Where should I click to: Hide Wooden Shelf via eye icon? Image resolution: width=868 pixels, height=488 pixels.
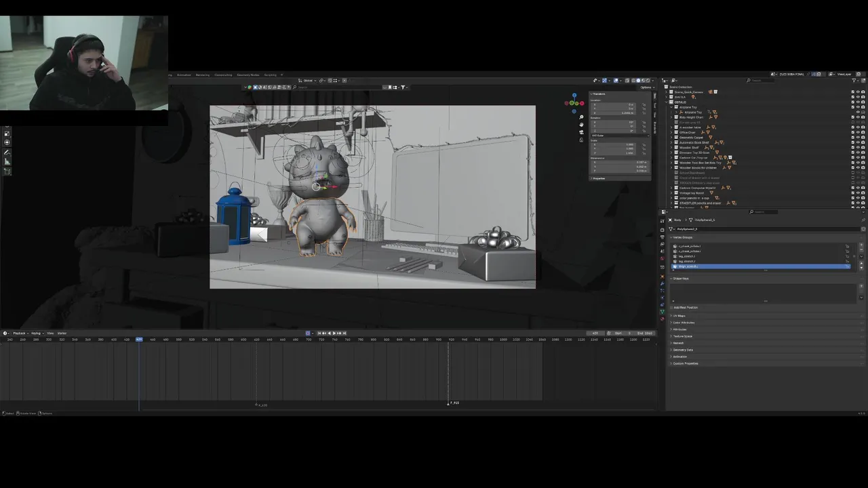pos(858,148)
